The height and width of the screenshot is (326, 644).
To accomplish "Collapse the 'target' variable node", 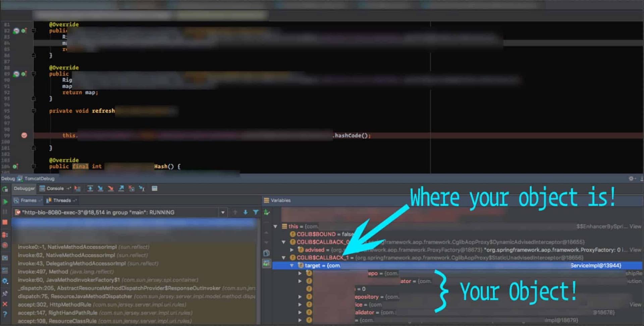I will coord(292,266).
